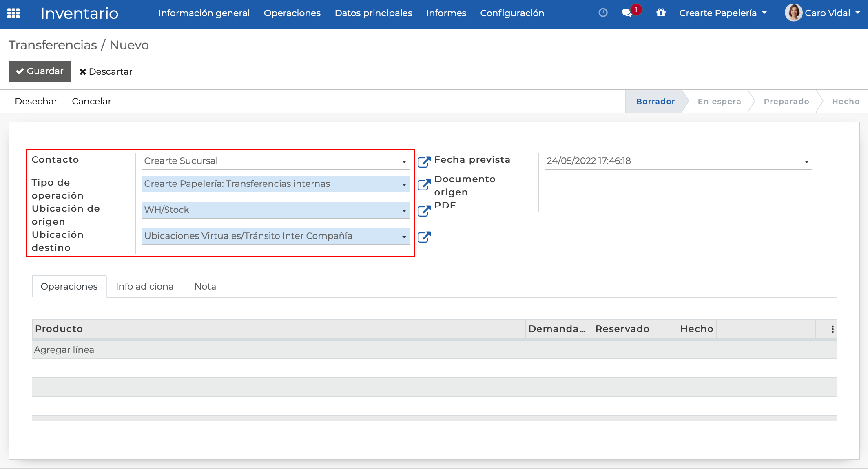Click the Desechar action link
The height and width of the screenshot is (469, 868).
click(36, 101)
